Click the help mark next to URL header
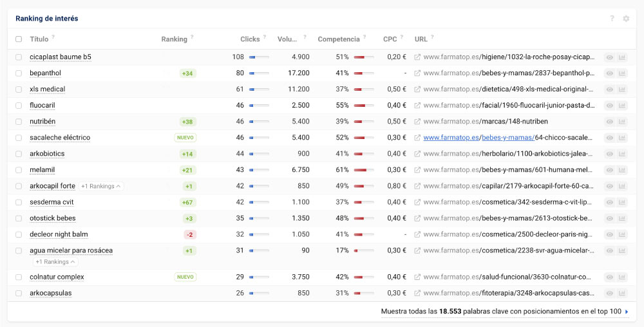Screen dimensions: 644x327 tap(432, 37)
